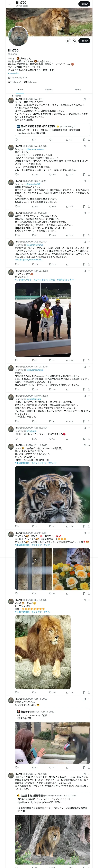The image size is (98, 868).
Task: Open the more options menu on the pinned post
Action: click(x=89, y=99)
